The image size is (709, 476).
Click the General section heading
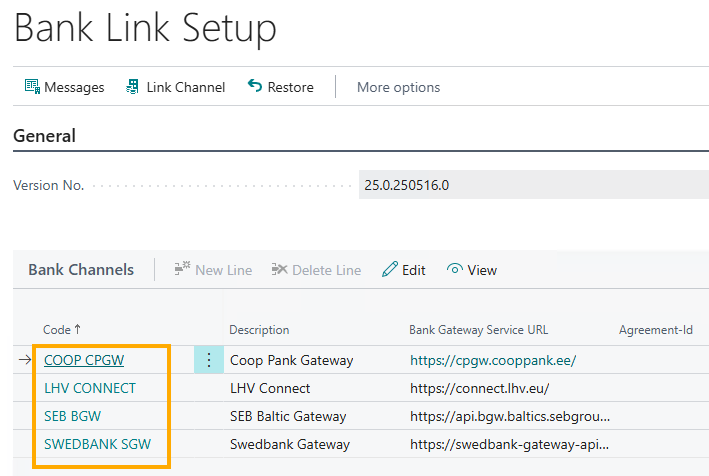click(44, 136)
